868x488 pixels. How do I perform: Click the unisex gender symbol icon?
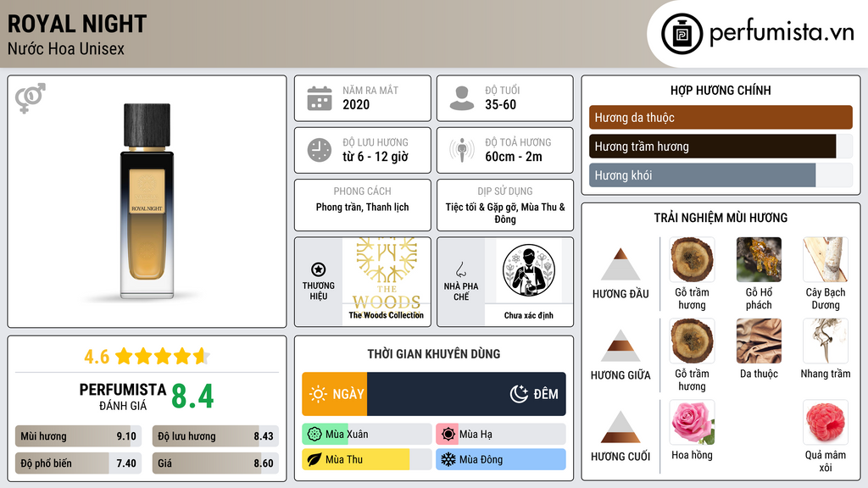[x=31, y=98]
